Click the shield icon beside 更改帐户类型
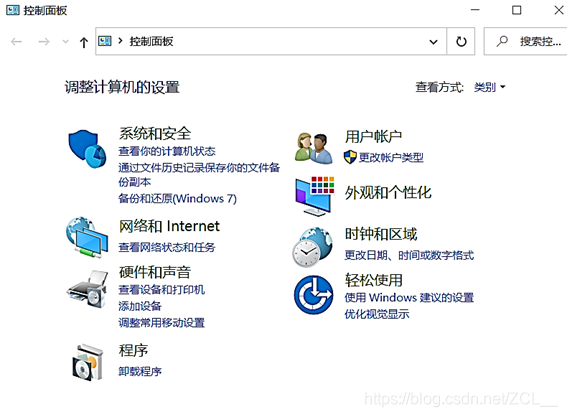567x417 pixels. [350, 157]
